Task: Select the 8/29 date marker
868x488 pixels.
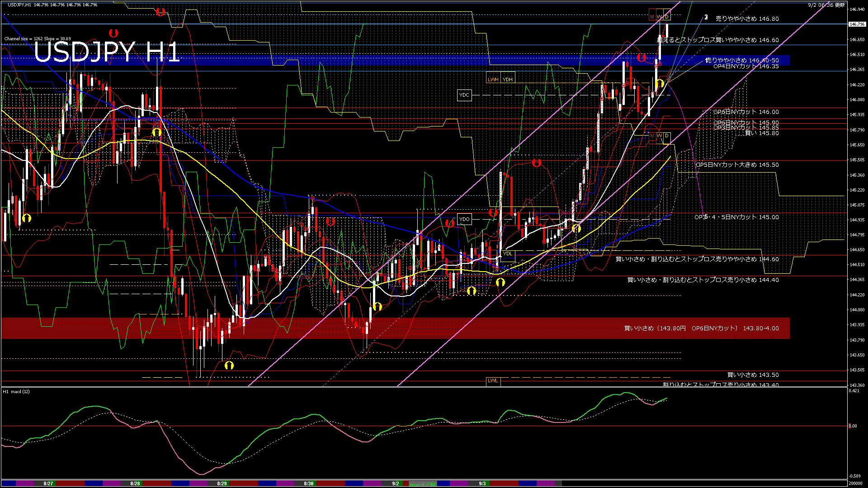Action: tap(222, 483)
